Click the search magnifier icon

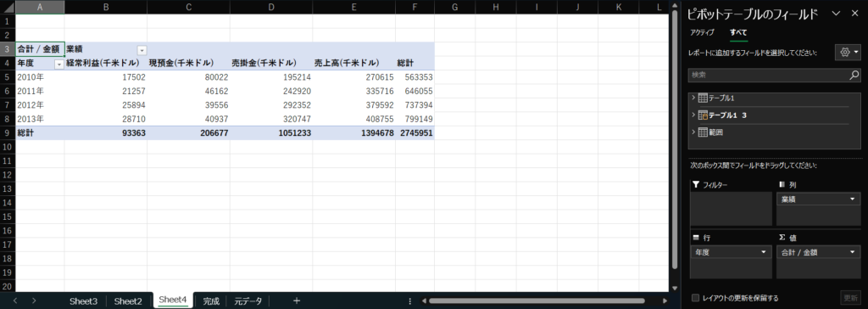pos(854,75)
